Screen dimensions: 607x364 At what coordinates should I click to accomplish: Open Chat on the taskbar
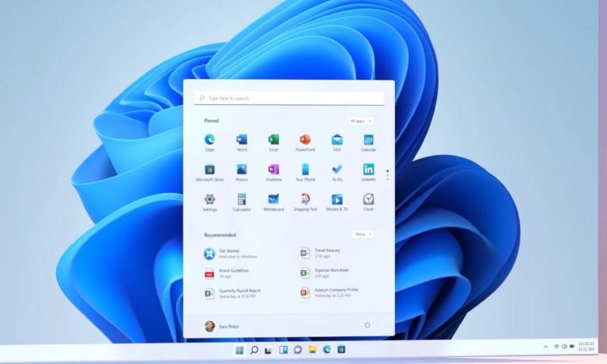[x=298, y=350]
